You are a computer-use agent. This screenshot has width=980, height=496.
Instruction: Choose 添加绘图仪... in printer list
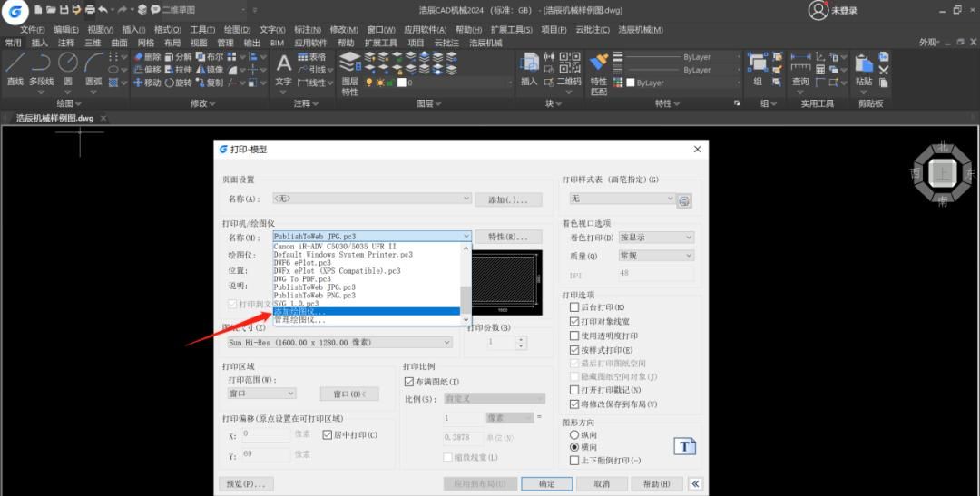pos(367,311)
